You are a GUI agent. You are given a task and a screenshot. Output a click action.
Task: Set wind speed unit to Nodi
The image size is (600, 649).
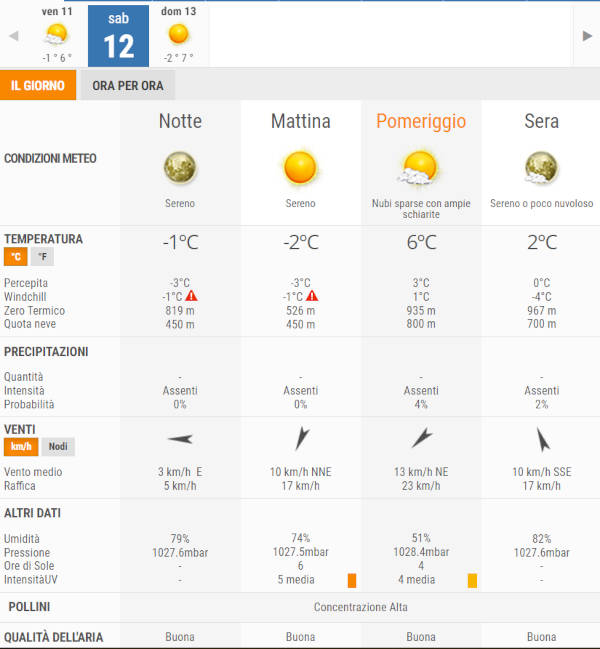tap(58, 447)
